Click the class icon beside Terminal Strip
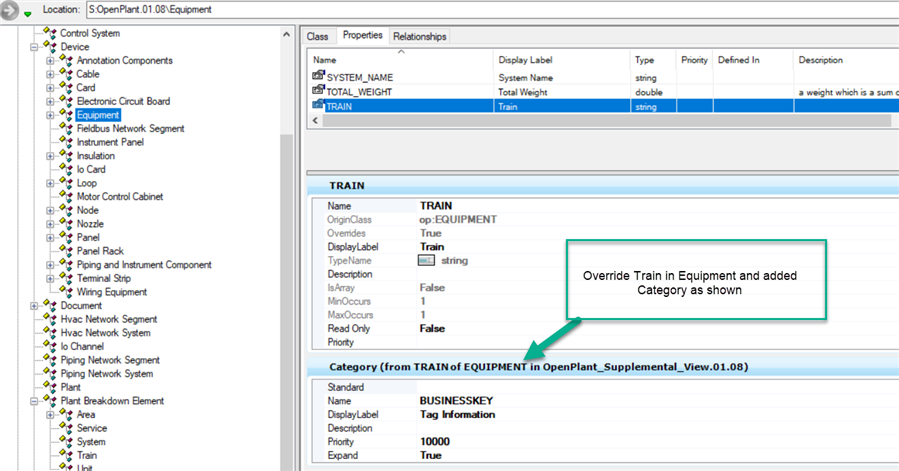The image size is (899, 471). (x=66, y=278)
